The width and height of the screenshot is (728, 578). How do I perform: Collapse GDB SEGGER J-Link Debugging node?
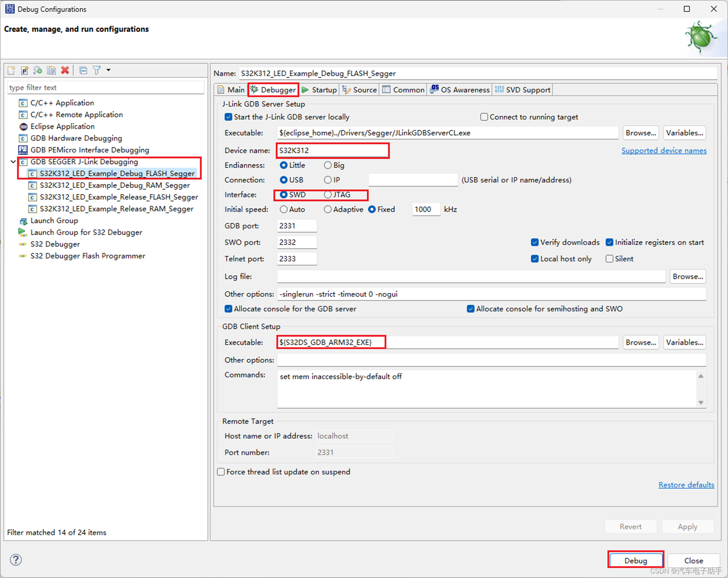point(13,162)
